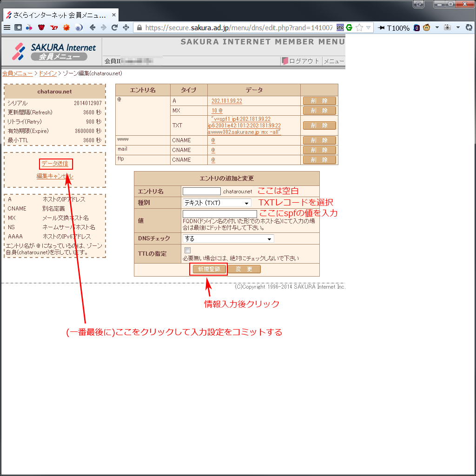
Task: Click the 編集キャンセル link
Action: 55,176
